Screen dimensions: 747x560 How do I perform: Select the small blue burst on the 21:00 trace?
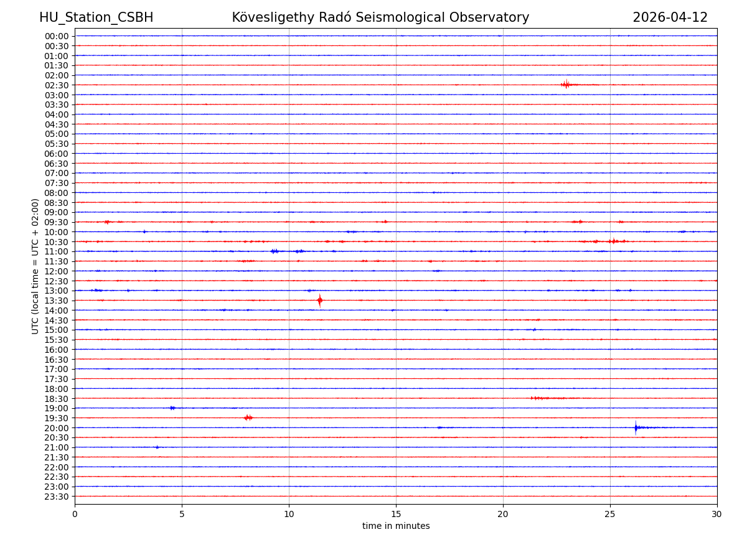click(x=157, y=447)
